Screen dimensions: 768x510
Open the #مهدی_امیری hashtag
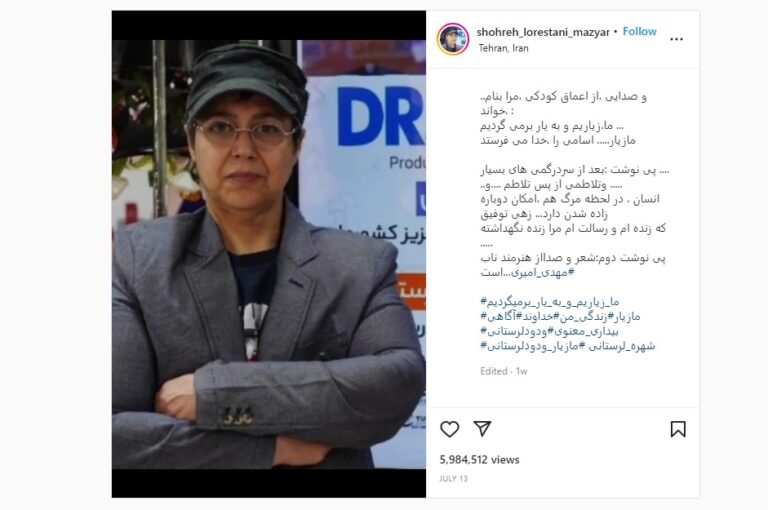543,272
